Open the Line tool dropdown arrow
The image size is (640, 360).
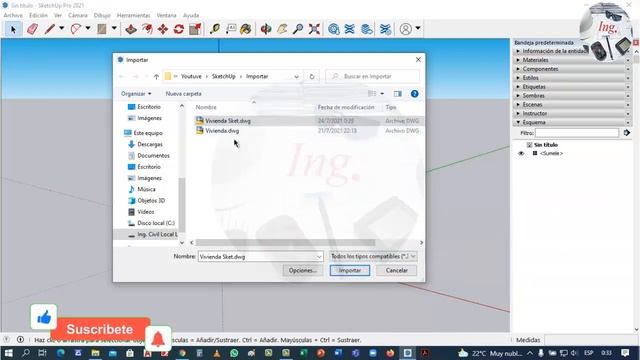tap(62, 29)
